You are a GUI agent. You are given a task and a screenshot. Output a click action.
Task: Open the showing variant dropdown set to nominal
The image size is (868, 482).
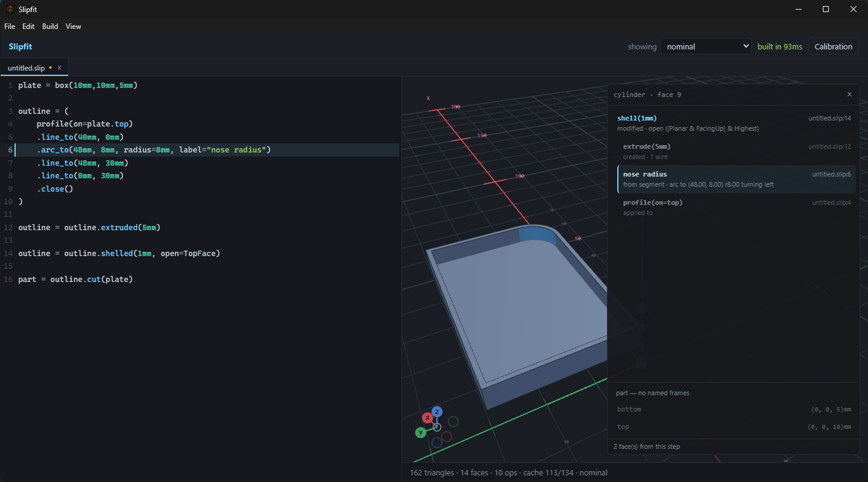(706, 46)
